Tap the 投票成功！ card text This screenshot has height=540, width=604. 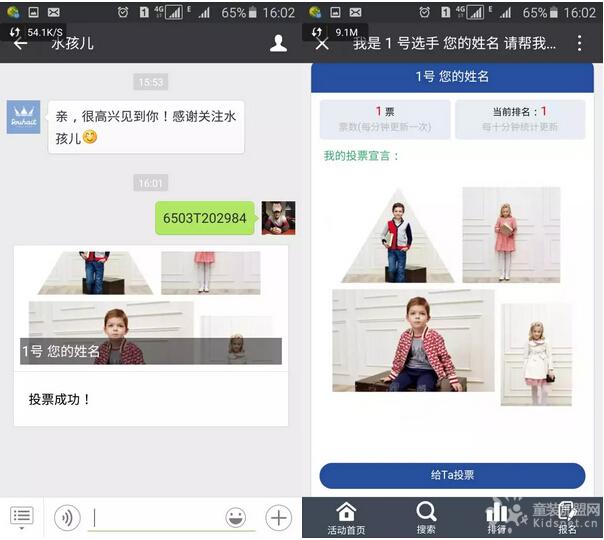(59, 399)
